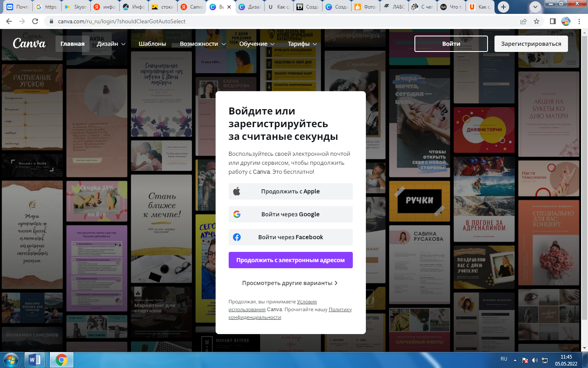The image size is (588, 368).
Task: Switch to the Почта tab
Action: pyautogui.click(x=17, y=7)
